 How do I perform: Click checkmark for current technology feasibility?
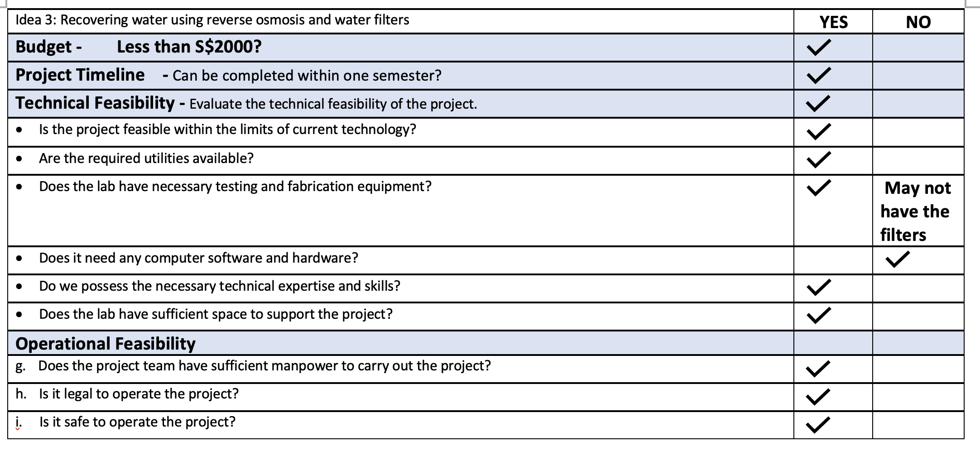tap(818, 131)
